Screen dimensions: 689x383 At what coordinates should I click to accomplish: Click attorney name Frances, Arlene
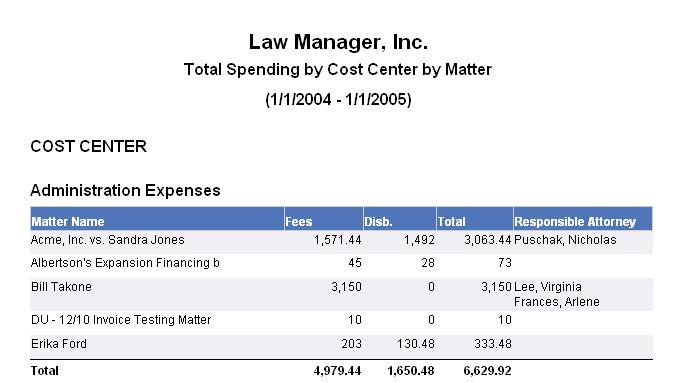pyautogui.click(x=557, y=302)
